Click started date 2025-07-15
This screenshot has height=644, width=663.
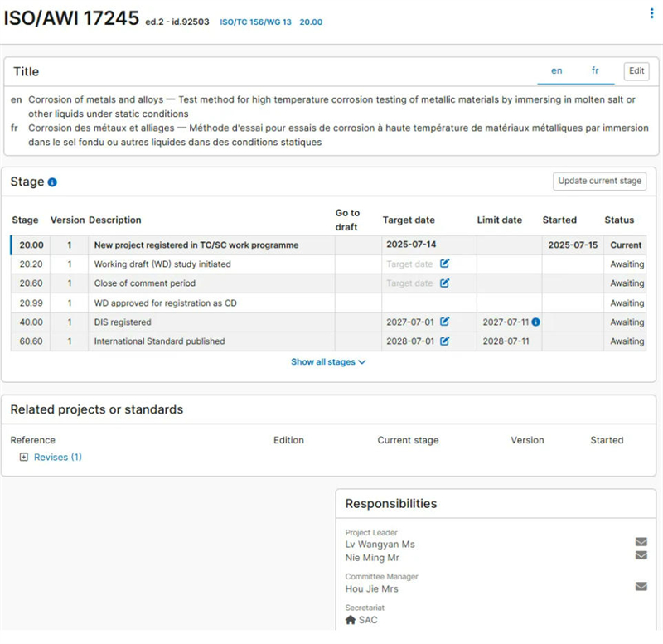point(573,245)
